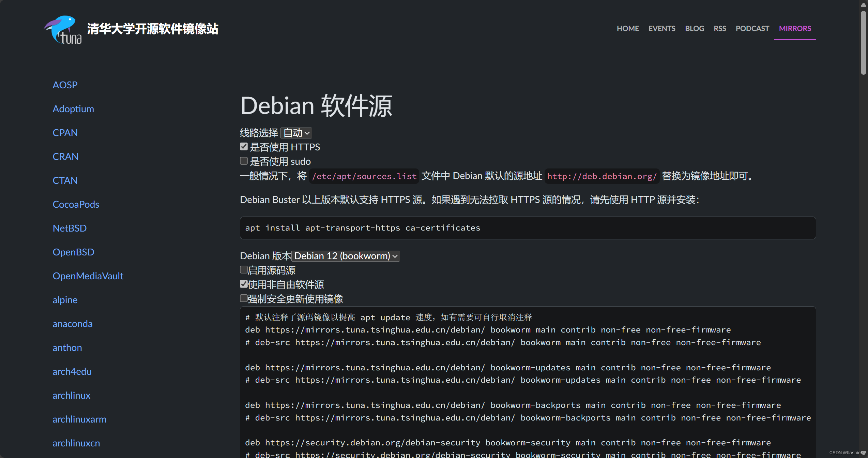Open the RSS feed link
This screenshot has height=458, width=868.
click(719, 29)
